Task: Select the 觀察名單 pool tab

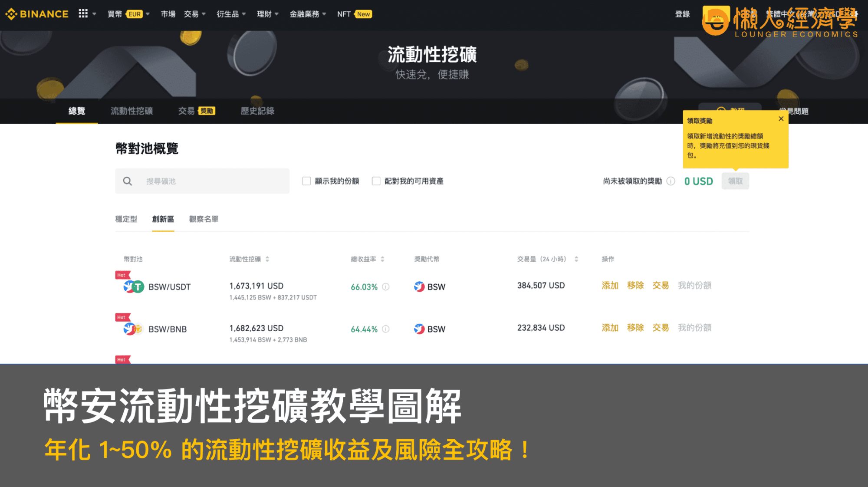Action: click(204, 219)
